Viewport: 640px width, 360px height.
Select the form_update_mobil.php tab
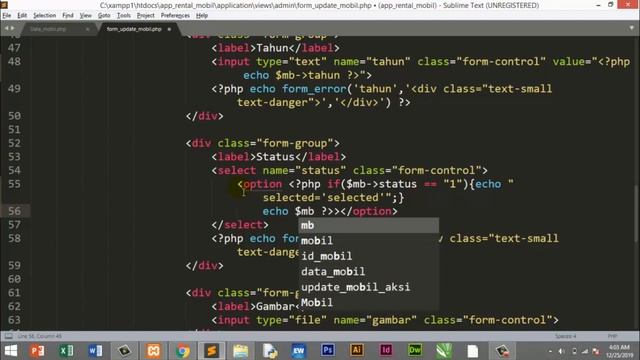tap(134, 29)
